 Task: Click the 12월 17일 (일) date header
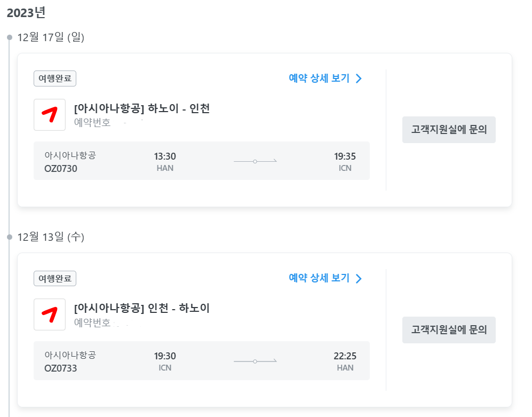pos(51,37)
